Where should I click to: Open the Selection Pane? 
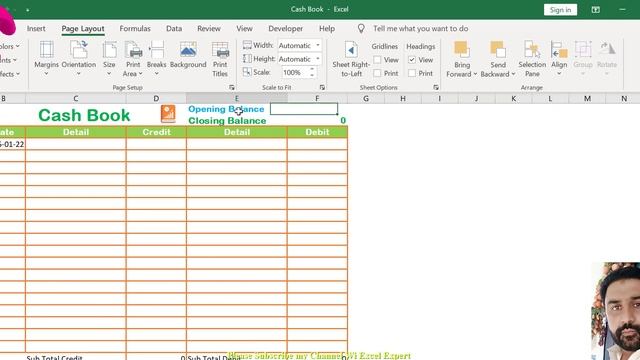(532, 59)
